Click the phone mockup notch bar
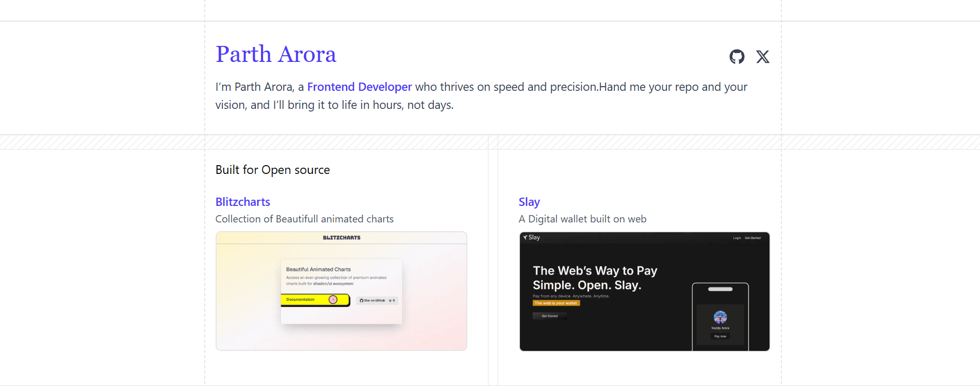Image resolution: width=980 pixels, height=386 pixels. point(720,289)
